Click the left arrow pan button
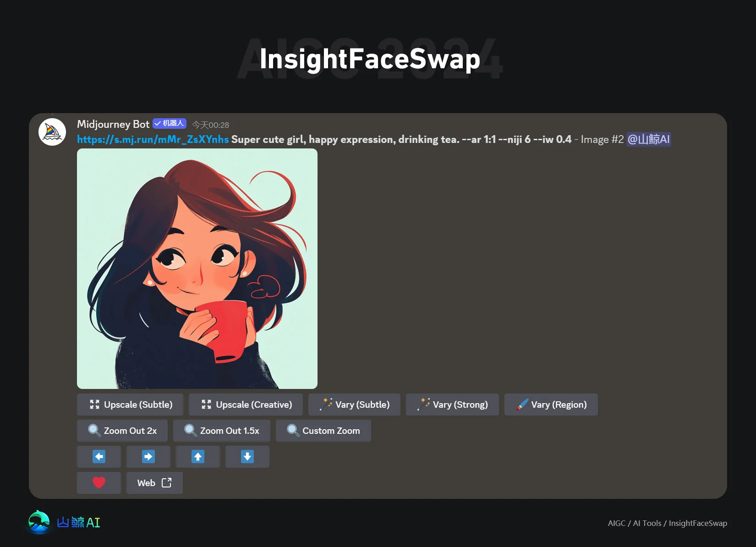The height and width of the screenshot is (547, 756). click(99, 457)
